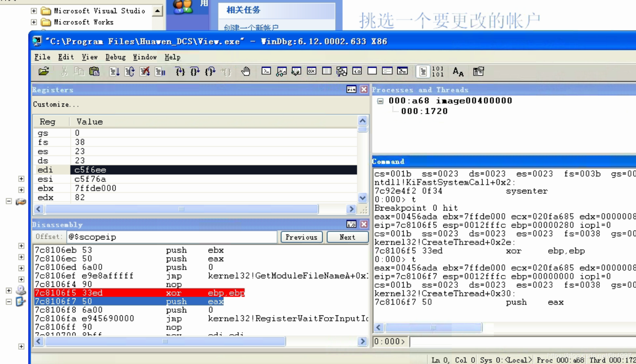The image size is (636, 364).
Task: Click the Command window horizontal scroll-left arrow
Action: (x=379, y=327)
